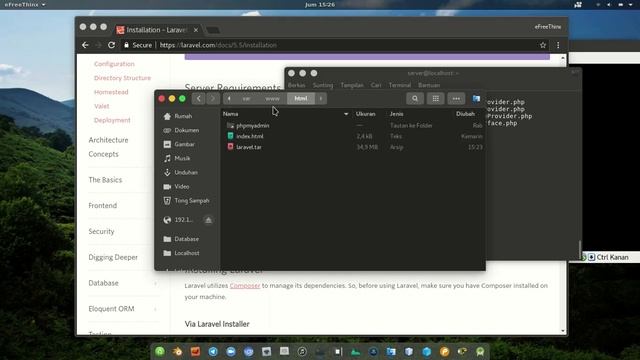This screenshot has height=360, width=640.
Task: Launch Blender from the dock
Action: (x=177, y=351)
